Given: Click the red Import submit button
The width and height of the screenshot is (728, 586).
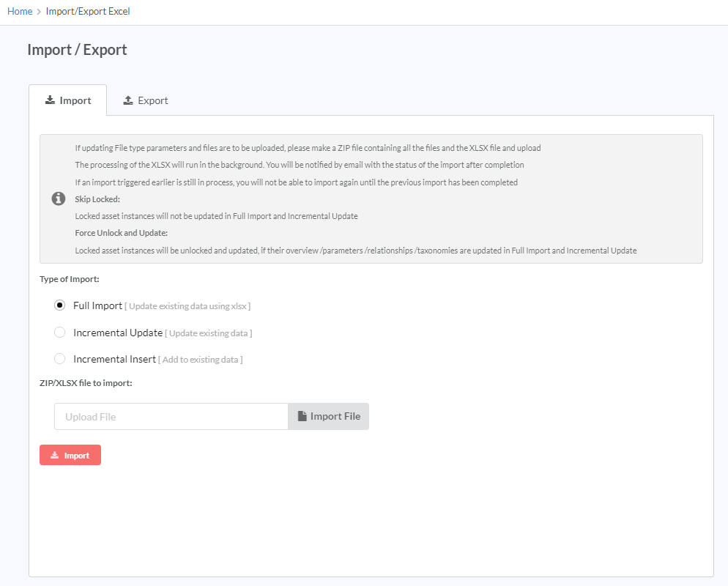Looking at the screenshot, I should (x=70, y=455).
